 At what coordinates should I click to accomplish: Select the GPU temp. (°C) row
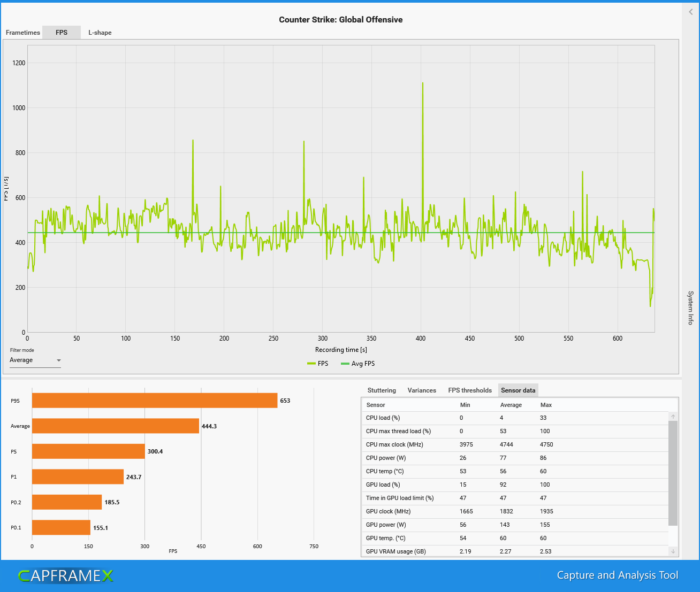pos(515,539)
